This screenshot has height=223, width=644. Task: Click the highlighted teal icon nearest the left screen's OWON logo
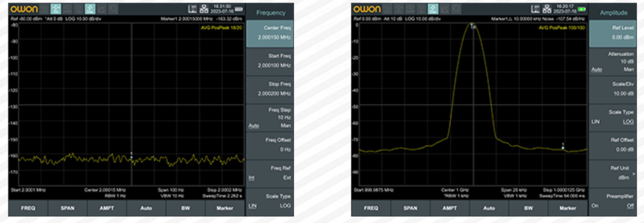click(x=56, y=9)
